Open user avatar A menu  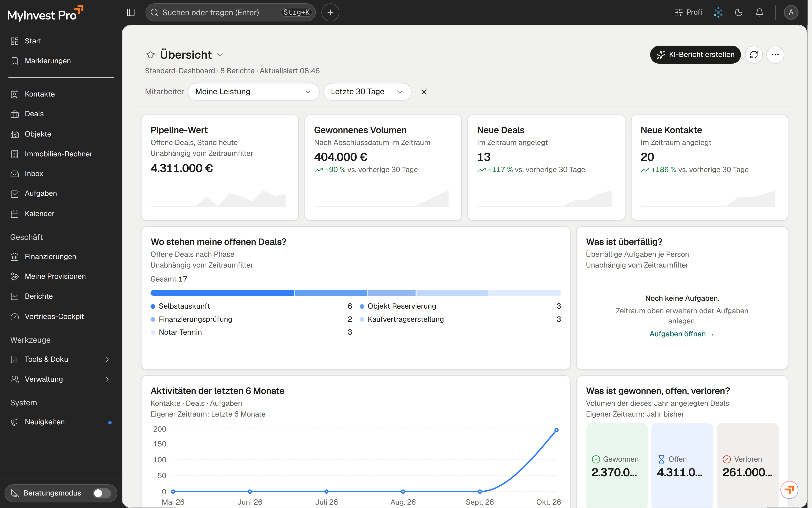(x=791, y=12)
